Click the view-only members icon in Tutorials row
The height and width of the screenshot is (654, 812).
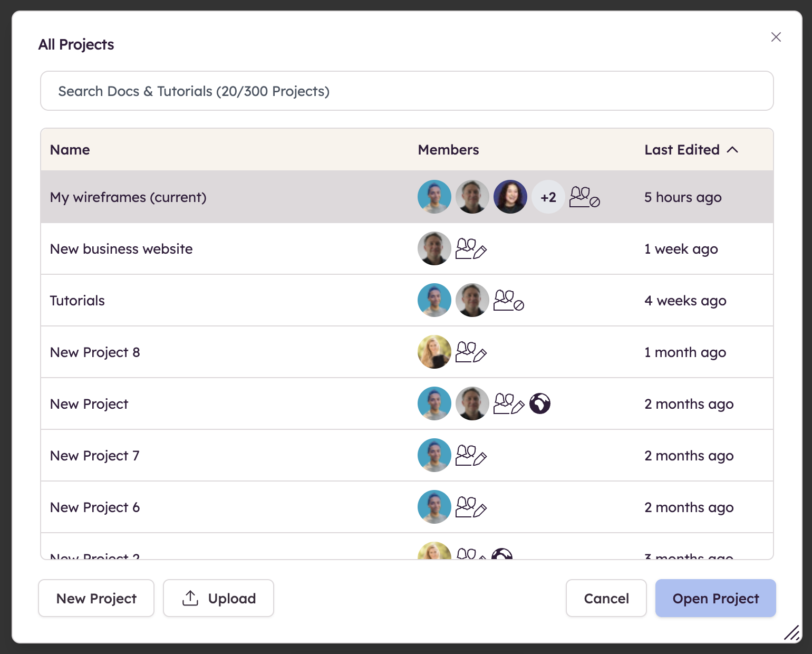(x=508, y=301)
